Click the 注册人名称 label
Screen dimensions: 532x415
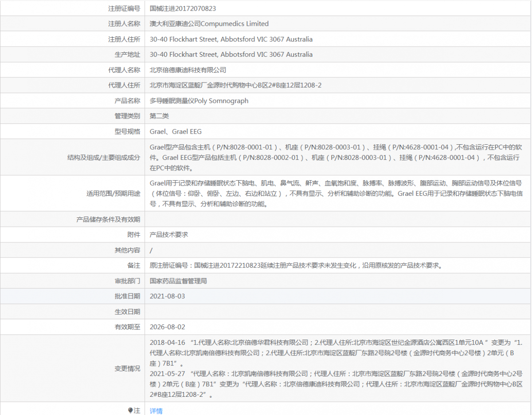pos(124,24)
